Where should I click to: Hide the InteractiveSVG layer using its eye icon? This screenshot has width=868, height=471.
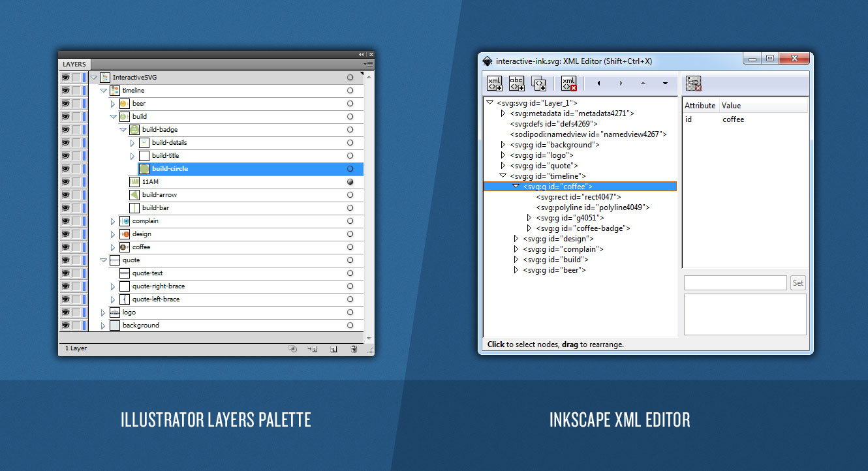[x=65, y=78]
